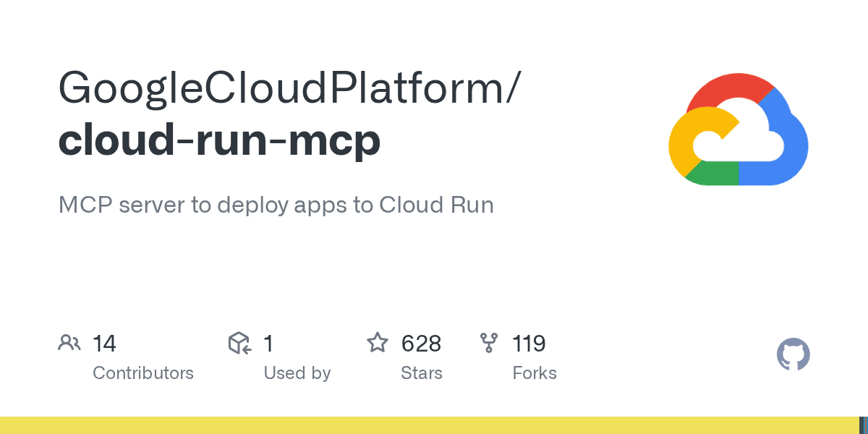Viewport: 868px width, 434px height.
Task: Click the Used by label
Action: click(297, 373)
